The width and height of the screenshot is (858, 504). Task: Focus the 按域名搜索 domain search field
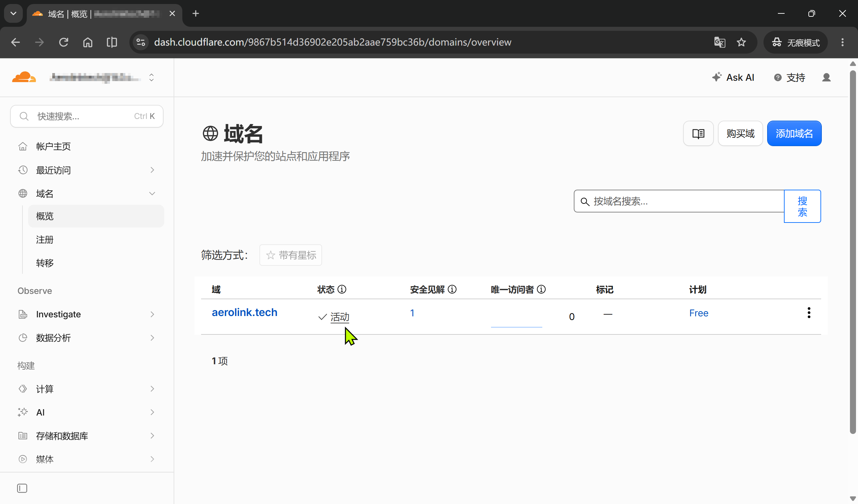click(679, 201)
